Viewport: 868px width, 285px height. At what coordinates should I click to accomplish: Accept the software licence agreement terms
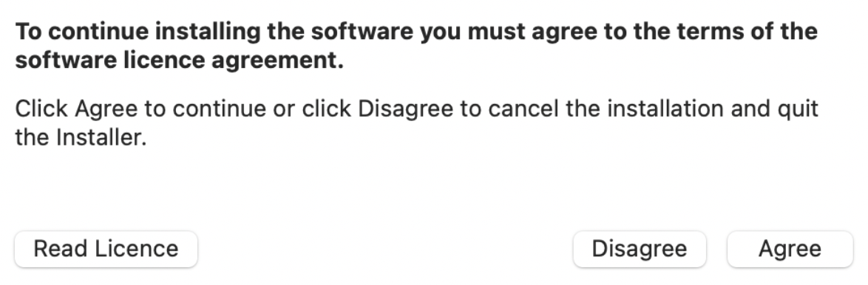pos(790,249)
